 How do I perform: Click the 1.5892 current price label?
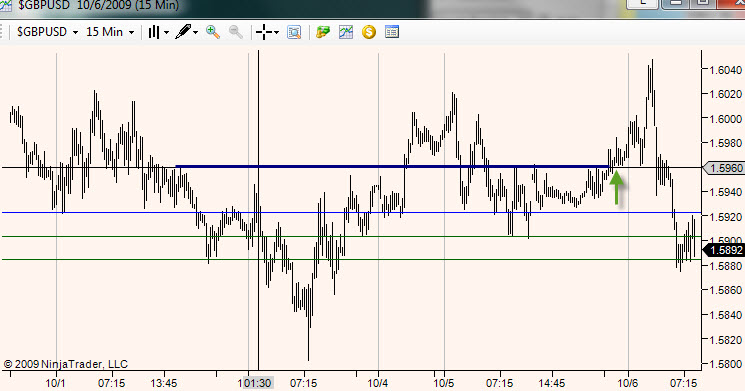(723, 250)
